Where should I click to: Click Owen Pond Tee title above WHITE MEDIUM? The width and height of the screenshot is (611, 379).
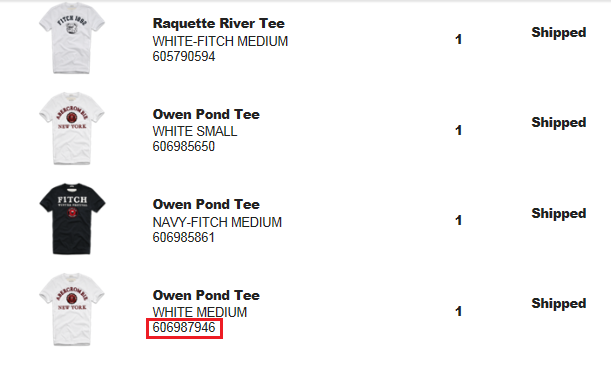206,295
